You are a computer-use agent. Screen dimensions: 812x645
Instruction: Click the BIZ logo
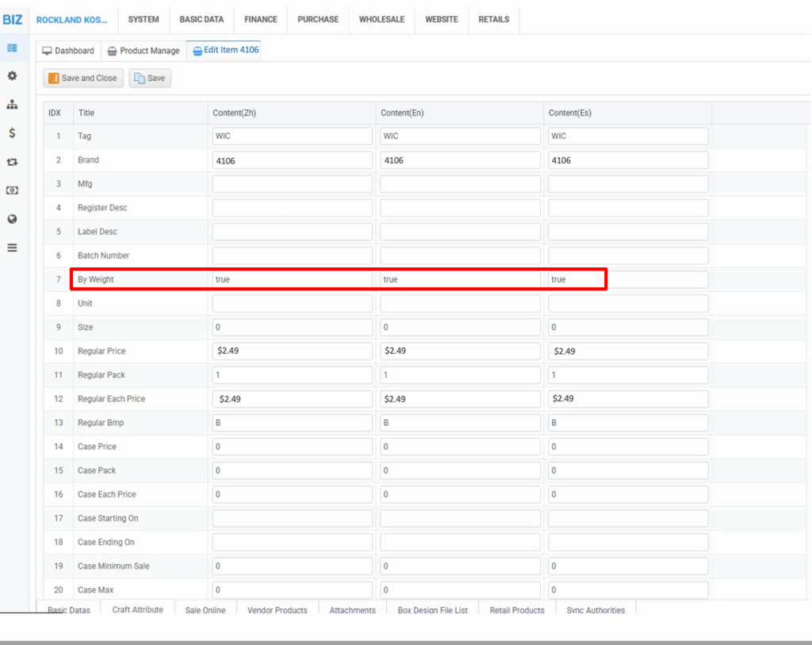coord(13,19)
